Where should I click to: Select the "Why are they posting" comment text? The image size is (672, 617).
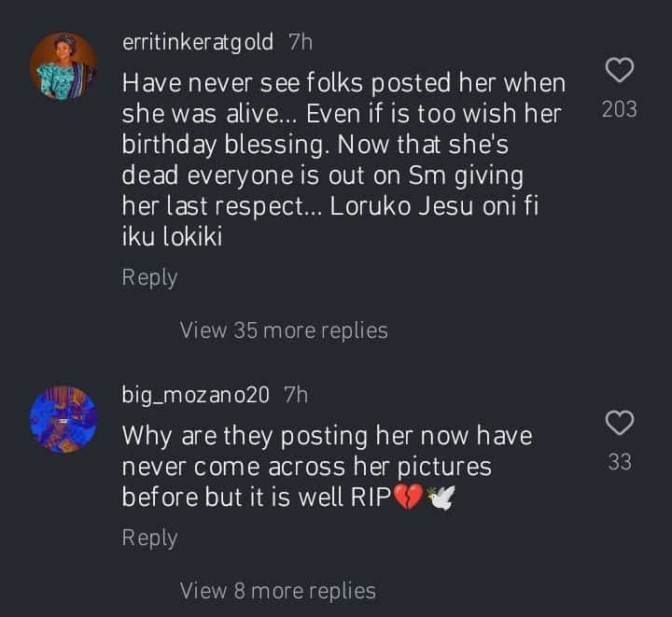pos(327,435)
